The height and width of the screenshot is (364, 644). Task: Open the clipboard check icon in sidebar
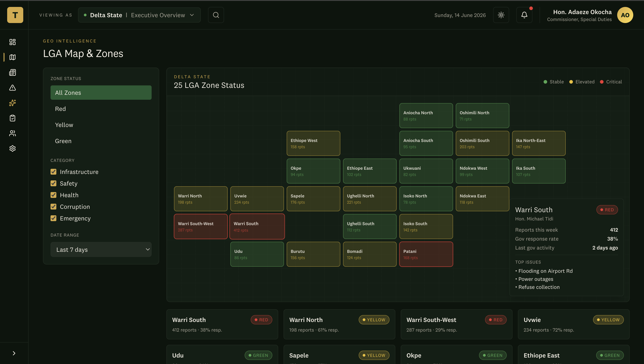pyautogui.click(x=13, y=118)
